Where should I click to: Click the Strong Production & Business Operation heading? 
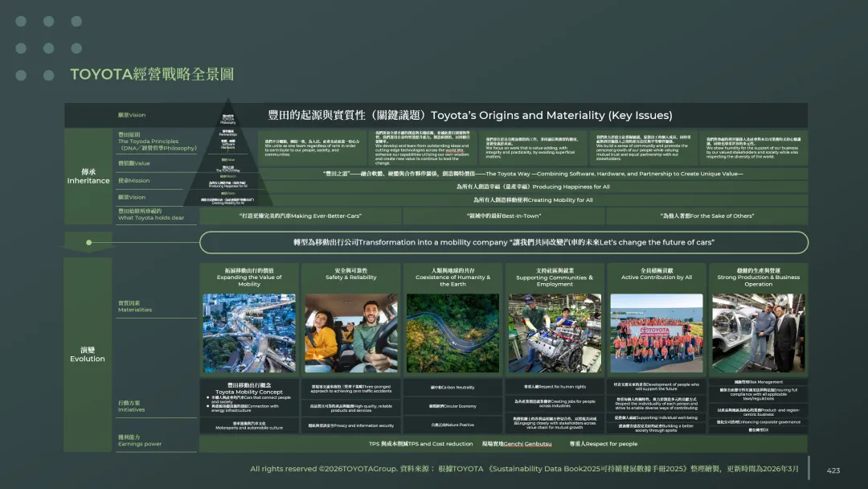point(759,277)
